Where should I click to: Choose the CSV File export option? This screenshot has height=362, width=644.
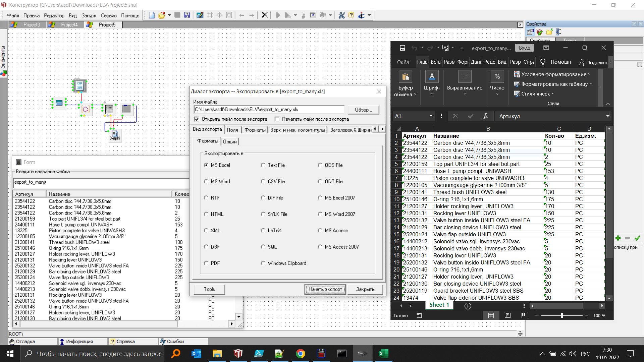tap(263, 181)
